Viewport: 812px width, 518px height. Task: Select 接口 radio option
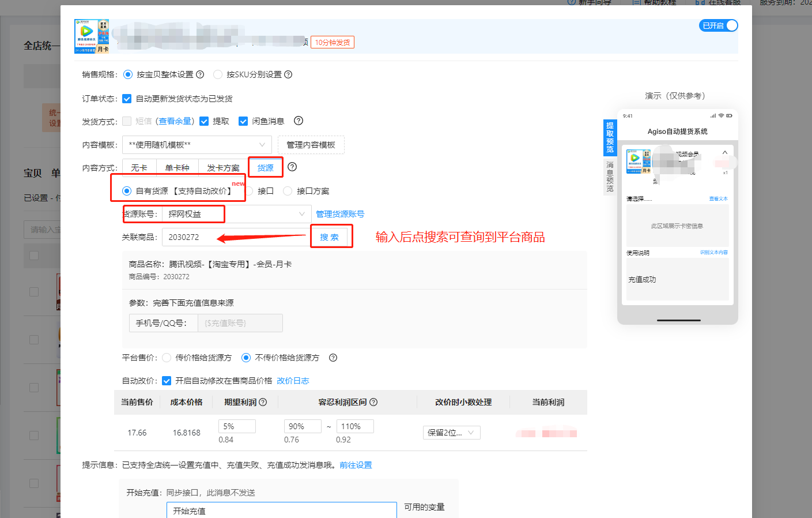click(x=250, y=191)
